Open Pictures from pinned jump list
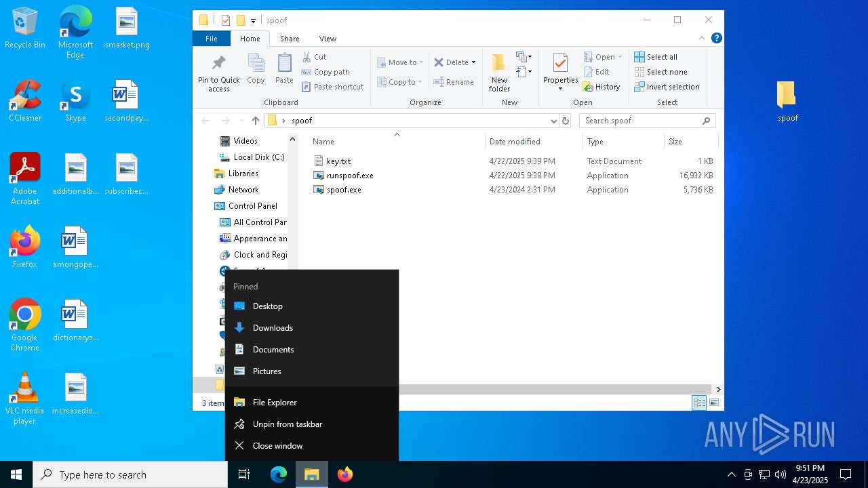868x488 pixels. click(312, 371)
